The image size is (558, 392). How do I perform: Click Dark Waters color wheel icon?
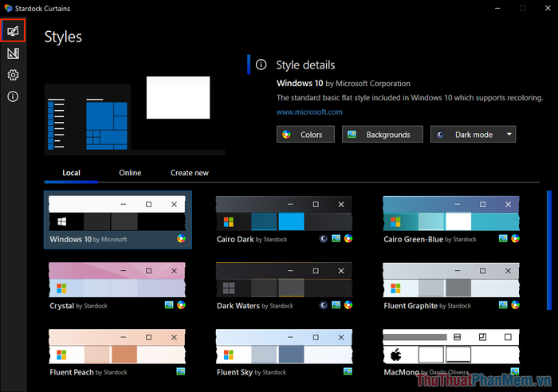click(348, 305)
